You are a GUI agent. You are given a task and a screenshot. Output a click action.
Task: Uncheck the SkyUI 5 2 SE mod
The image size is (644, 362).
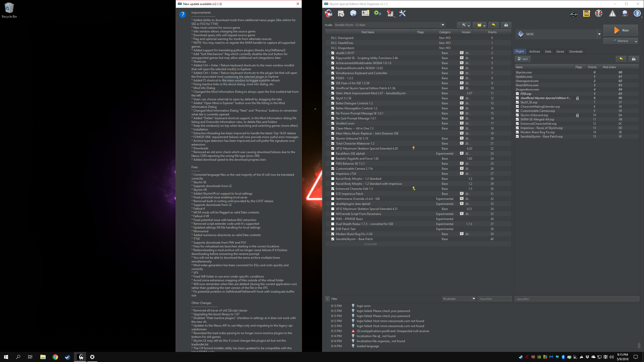(x=333, y=98)
